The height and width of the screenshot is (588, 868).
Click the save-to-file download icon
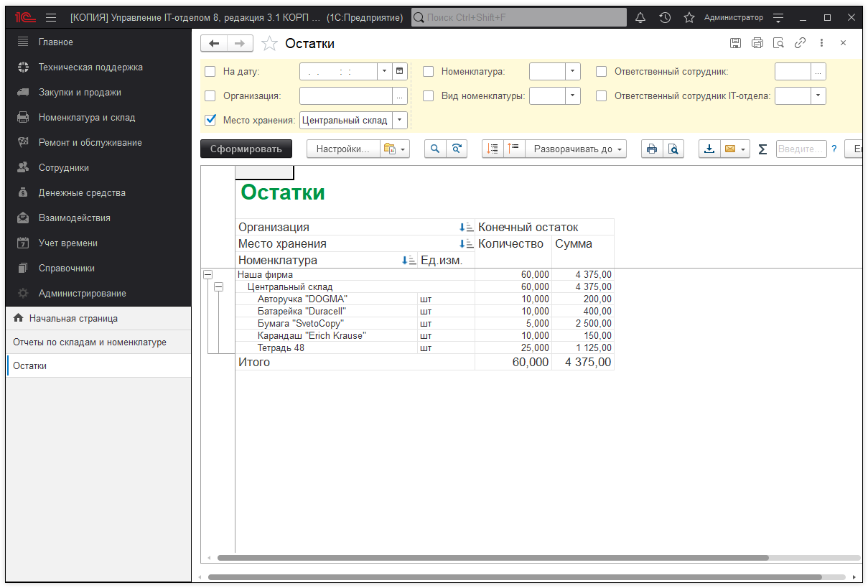pos(709,149)
